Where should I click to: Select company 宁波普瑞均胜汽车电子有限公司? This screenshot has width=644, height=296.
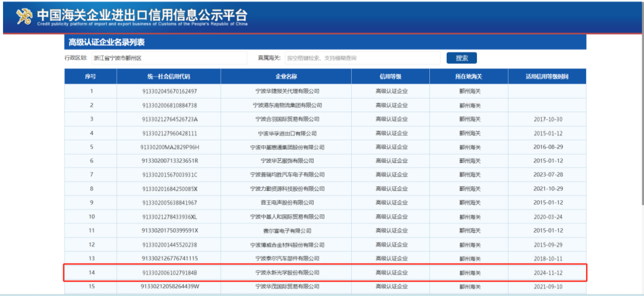(x=286, y=175)
